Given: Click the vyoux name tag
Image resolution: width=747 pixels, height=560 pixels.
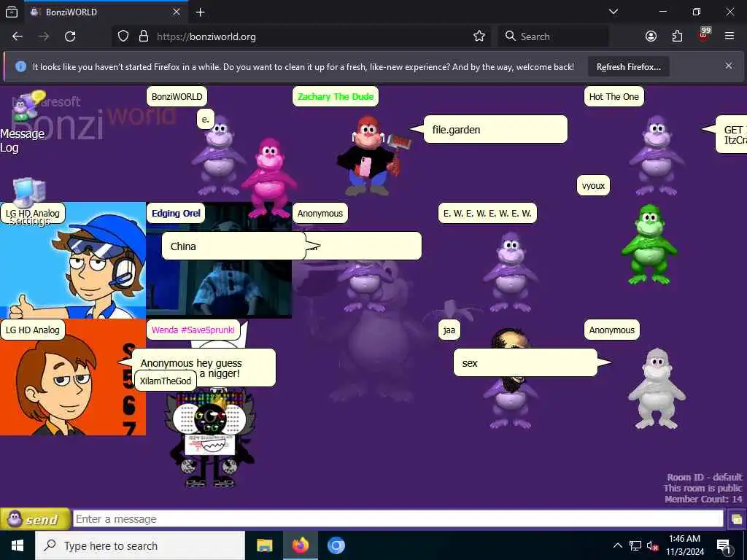Looking at the screenshot, I should 593,186.
